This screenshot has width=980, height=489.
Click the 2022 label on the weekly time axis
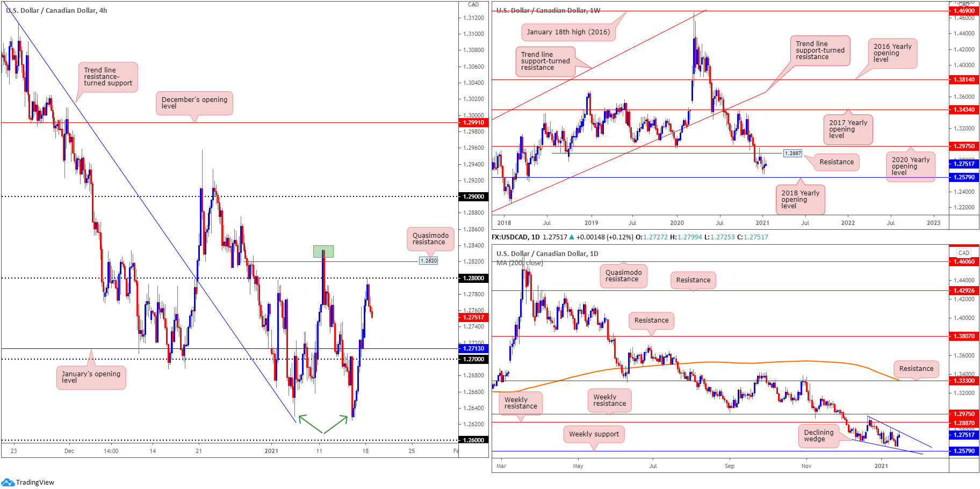848,223
